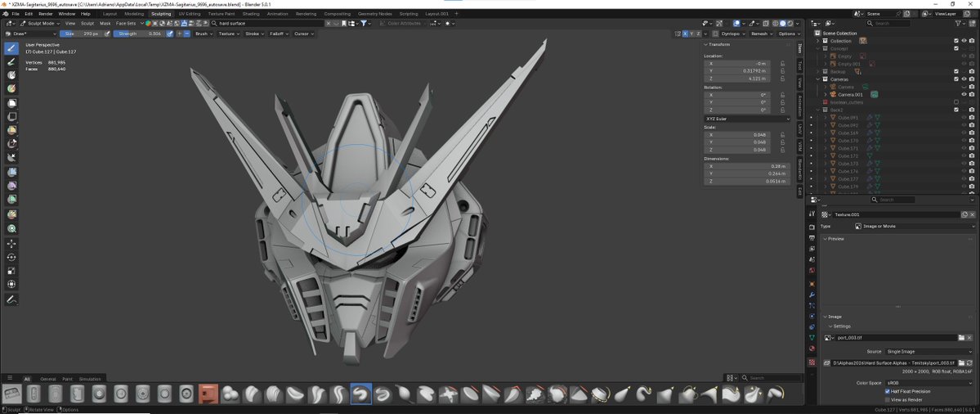Lock the Scale Z property
The height and width of the screenshot is (414, 980).
pyautogui.click(x=782, y=150)
